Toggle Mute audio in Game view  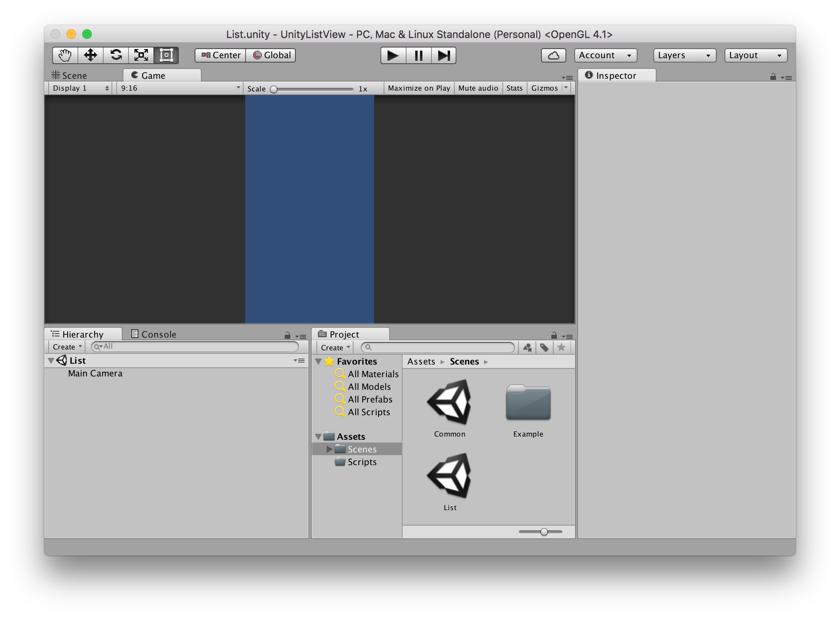point(478,88)
